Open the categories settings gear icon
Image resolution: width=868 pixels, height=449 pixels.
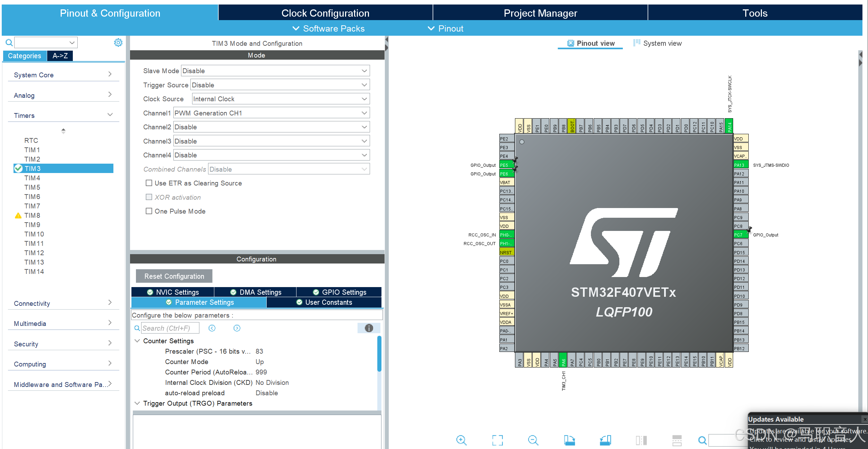(x=118, y=43)
